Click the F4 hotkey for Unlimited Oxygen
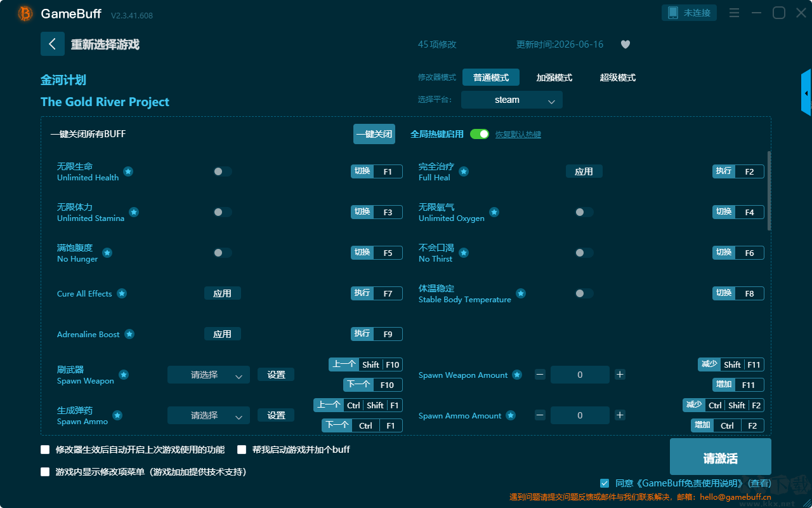Screen dimensions: 812x508 749,212
